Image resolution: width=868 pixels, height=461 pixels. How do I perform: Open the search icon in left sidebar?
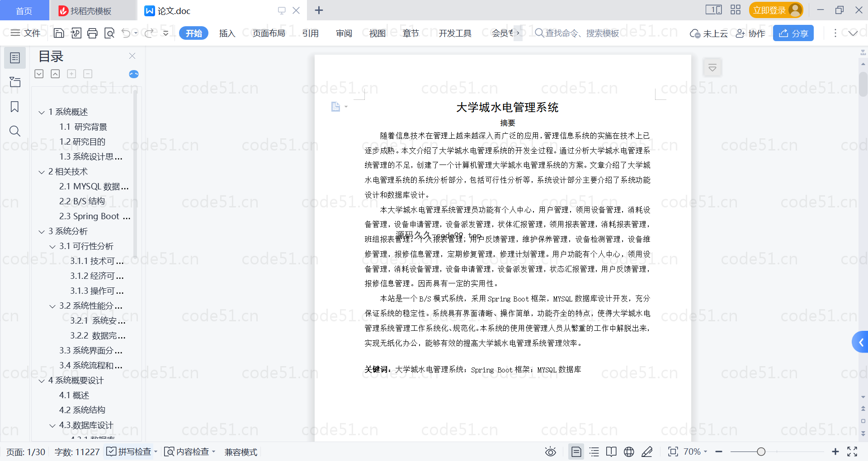click(x=15, y=131)
